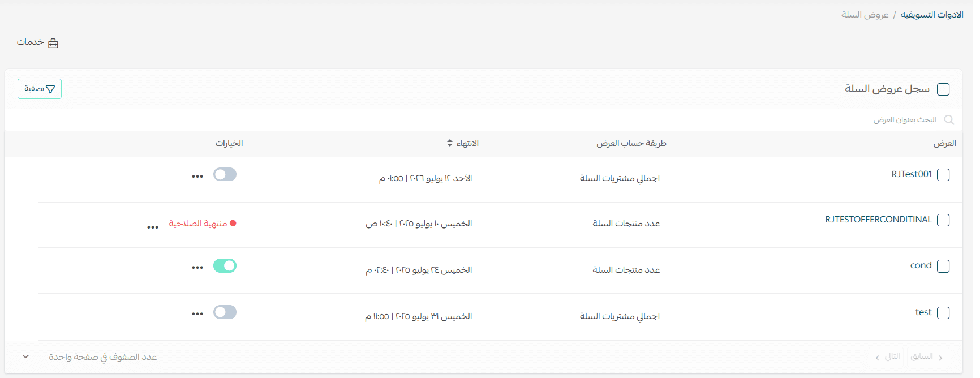Go to الادوات التسويقيه breadcrumb

click(932, 15)
